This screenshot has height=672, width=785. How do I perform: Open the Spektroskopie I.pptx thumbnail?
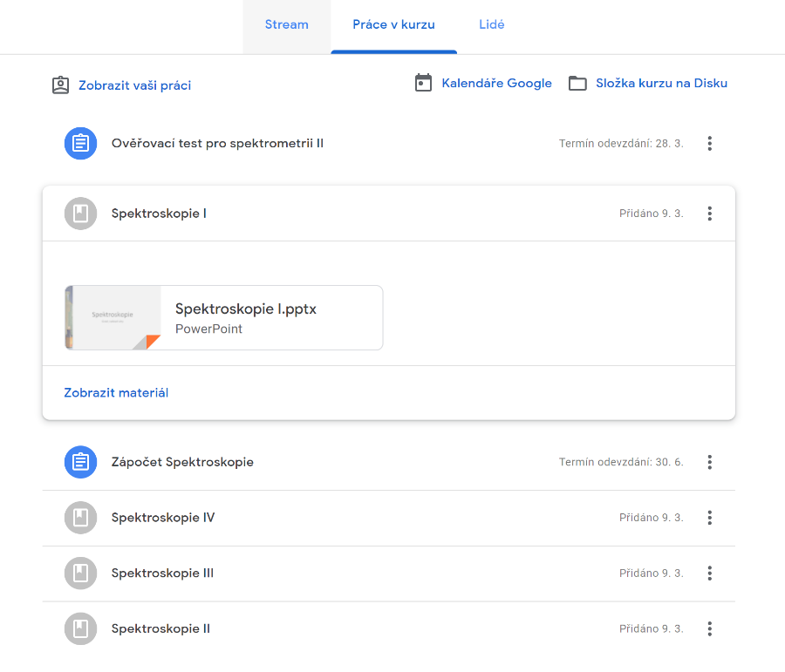113,317
